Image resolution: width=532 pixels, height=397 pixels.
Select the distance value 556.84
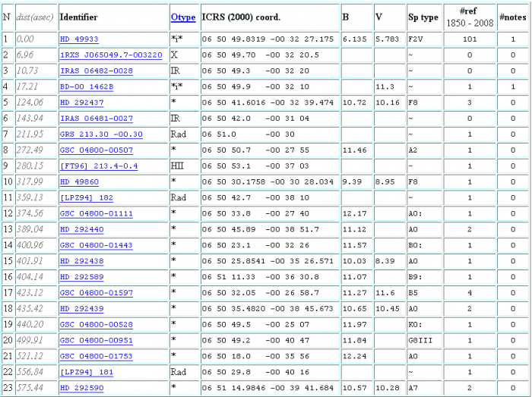(x=31, y=372)
